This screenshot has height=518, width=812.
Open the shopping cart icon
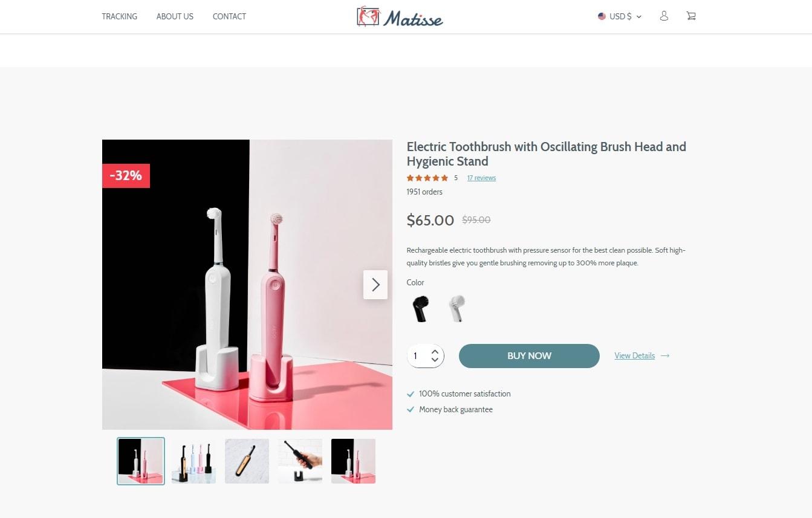click(691, 16)
